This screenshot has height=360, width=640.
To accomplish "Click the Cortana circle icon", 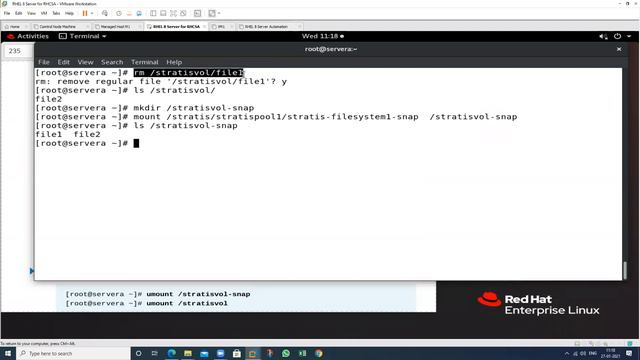I will tap(139, 353).
